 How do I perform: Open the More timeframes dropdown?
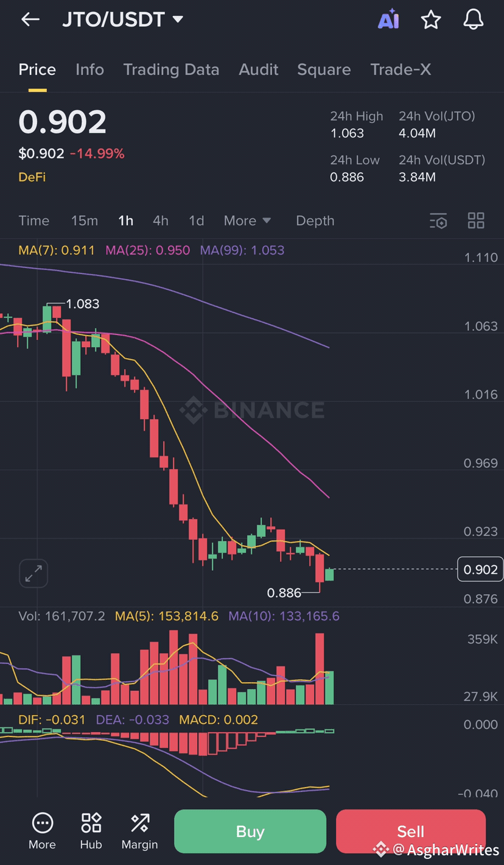247,221
